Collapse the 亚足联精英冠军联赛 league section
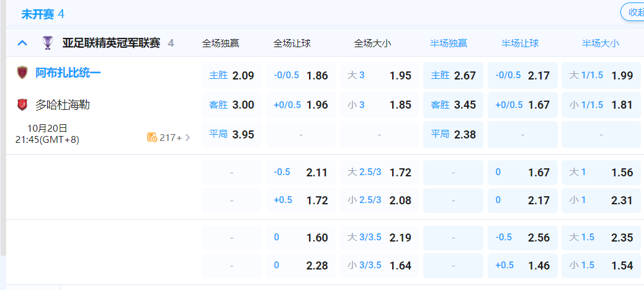Screen dimensions: 644x290 pyautogui.click(x=22, y=43)
